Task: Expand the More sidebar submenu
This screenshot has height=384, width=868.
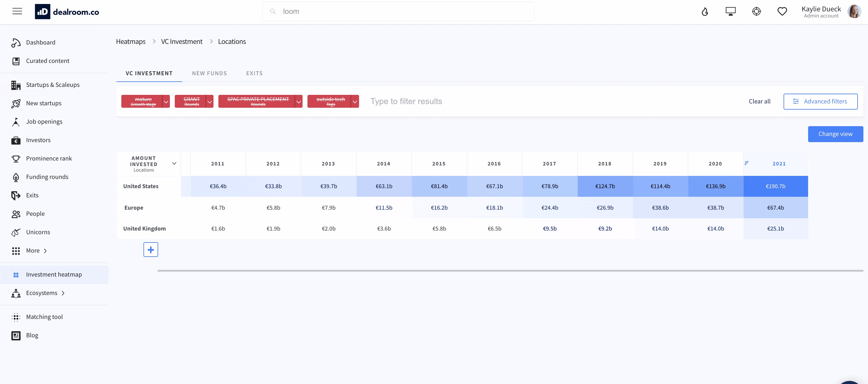Action: [45, 251]
